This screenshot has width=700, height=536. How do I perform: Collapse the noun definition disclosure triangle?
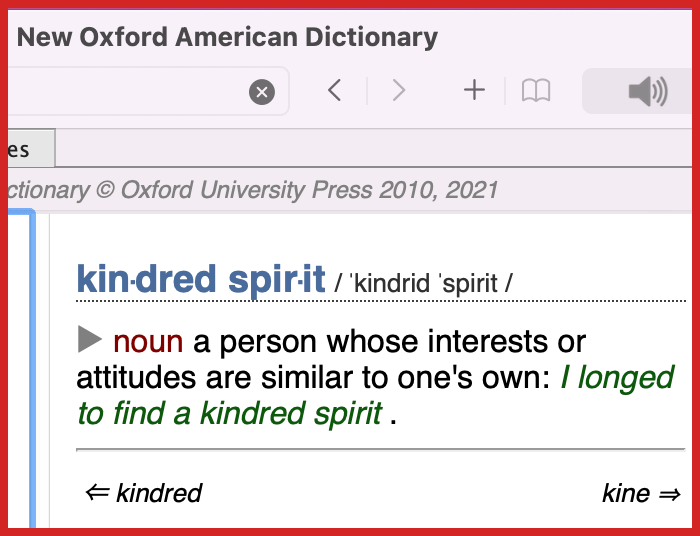click(x=90, y=341)
